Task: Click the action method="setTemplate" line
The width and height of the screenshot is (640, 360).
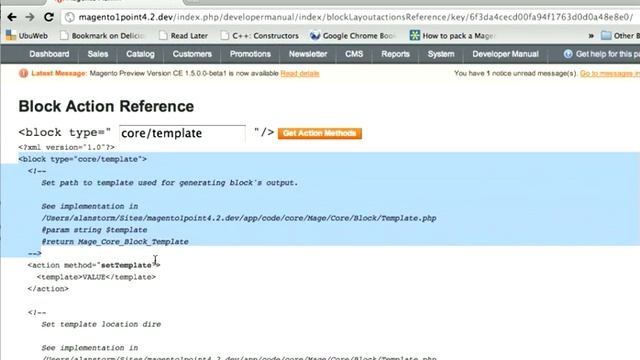Action: point(94,265)
